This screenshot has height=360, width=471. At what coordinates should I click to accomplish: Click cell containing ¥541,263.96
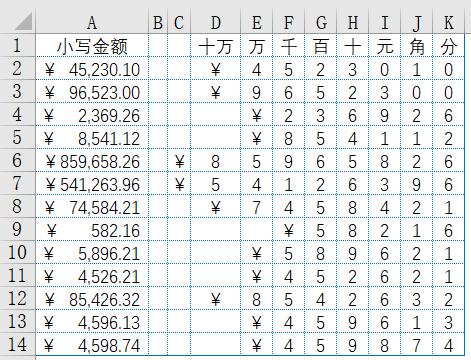(92, 184)
